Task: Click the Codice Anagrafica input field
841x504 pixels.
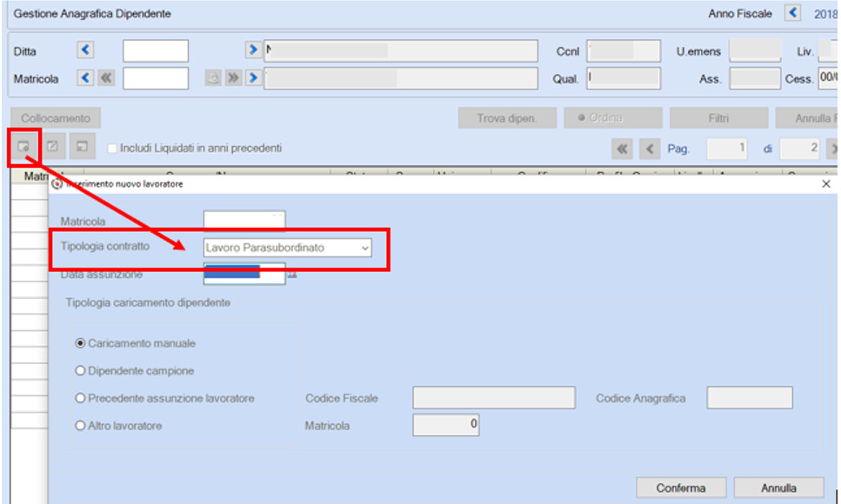Action: click(x=750, y=398)
